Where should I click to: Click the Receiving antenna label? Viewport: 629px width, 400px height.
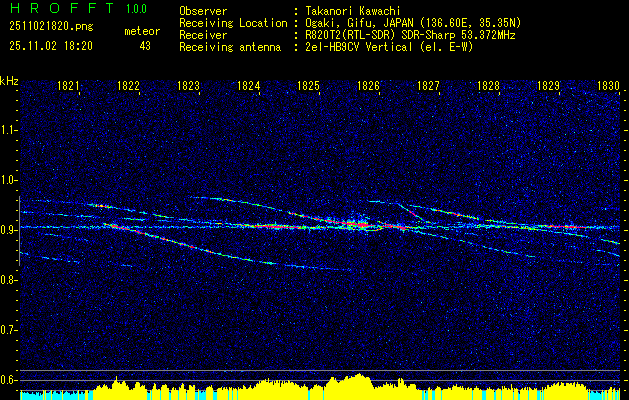tap(230, 47)
